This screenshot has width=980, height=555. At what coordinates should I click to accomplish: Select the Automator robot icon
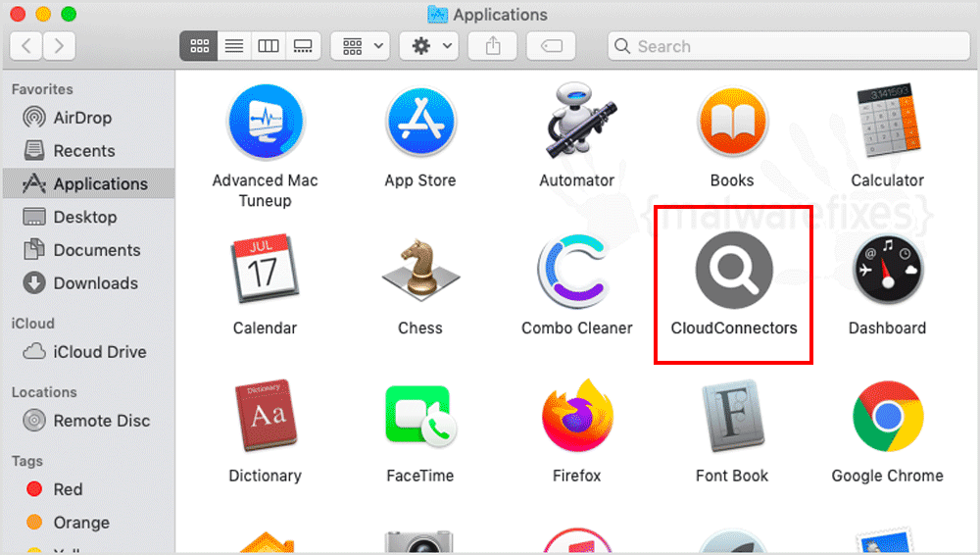click(x=579, y=121)
